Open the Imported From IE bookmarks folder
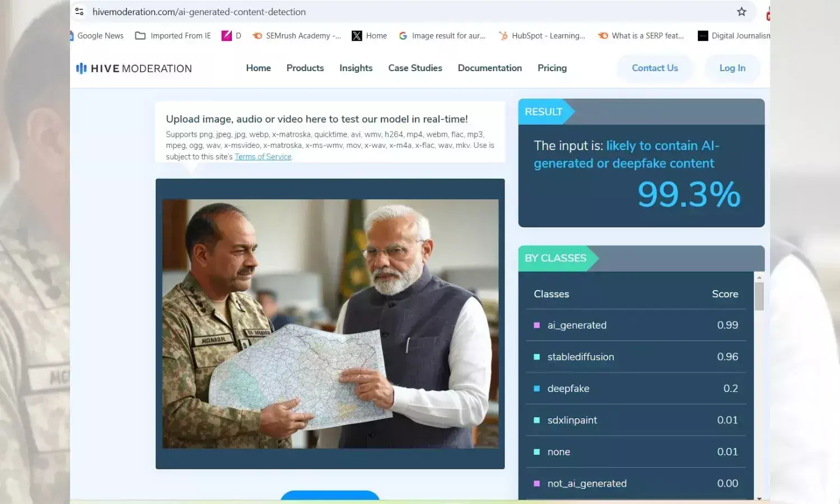This screenshot has height=504, width=840. (x=173, y=36)
